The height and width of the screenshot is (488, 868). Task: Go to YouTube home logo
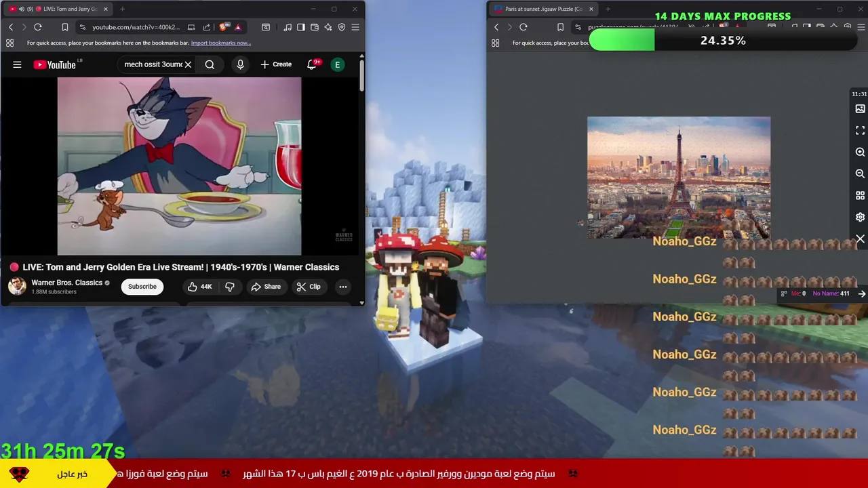[x=56, y=64]
